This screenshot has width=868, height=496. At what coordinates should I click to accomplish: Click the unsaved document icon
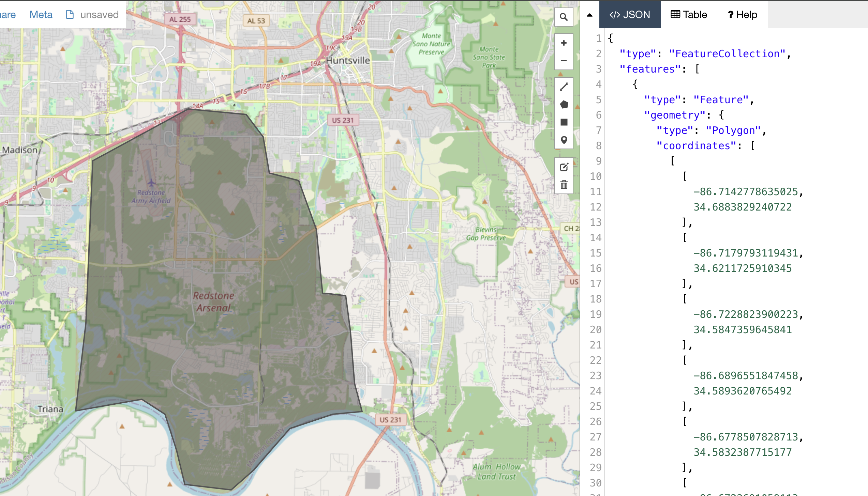click(70, 14)
